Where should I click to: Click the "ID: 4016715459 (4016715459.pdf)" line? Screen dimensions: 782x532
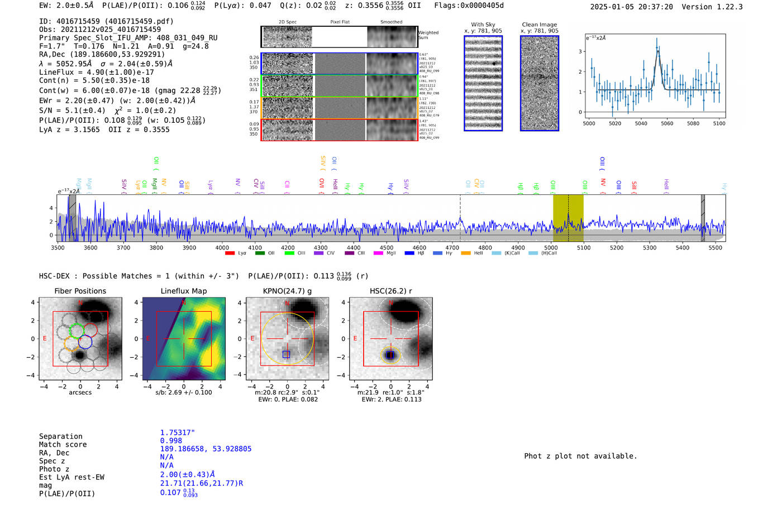coord(106,21)
